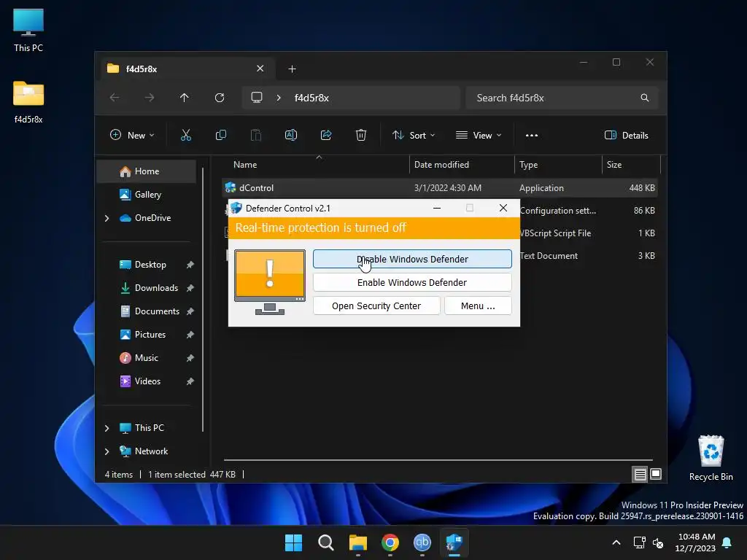
Task: Click the search magnifier icon in Explorer
Action: point(645,98)
